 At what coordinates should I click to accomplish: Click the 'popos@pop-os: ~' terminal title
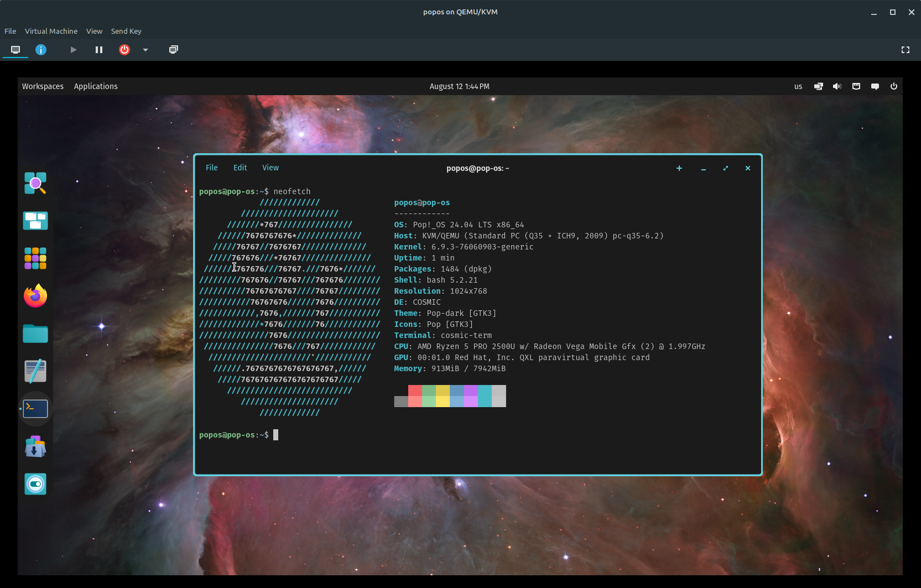point(478,168)
